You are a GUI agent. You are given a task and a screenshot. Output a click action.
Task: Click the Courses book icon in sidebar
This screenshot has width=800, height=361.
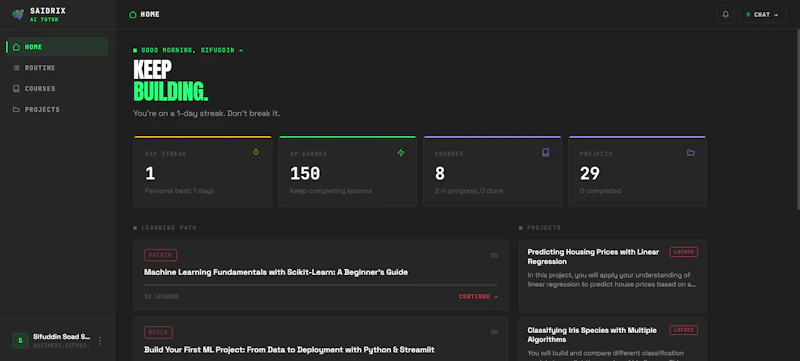pyautogui.click(x=16, y=89)
